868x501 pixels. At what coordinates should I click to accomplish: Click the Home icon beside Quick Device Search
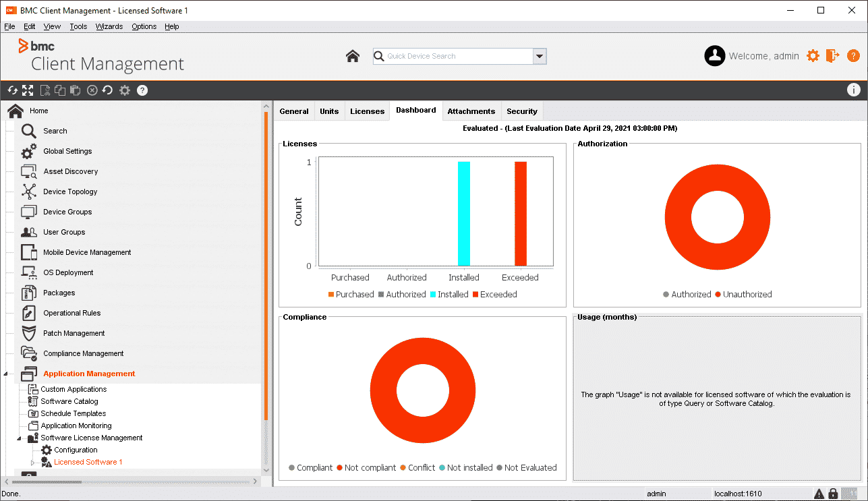(353, 56)
